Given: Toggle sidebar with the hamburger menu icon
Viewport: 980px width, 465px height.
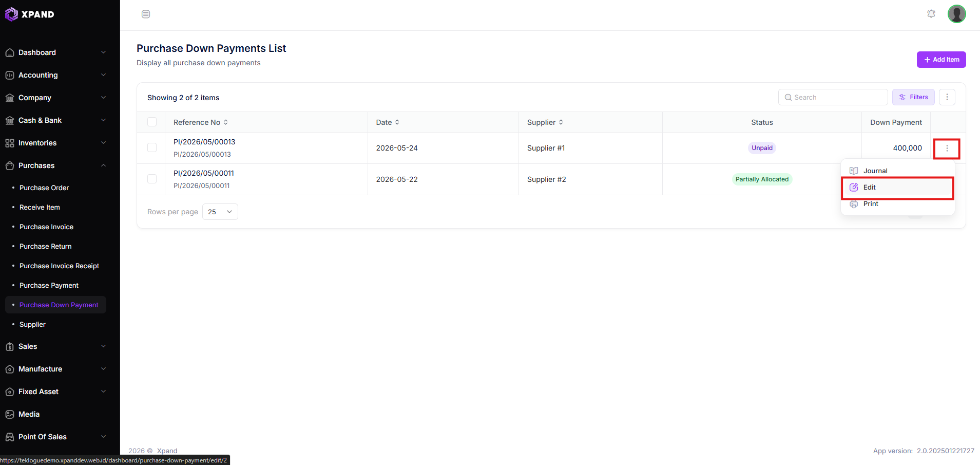Looking at the screenshot, I should coord(146,14).
